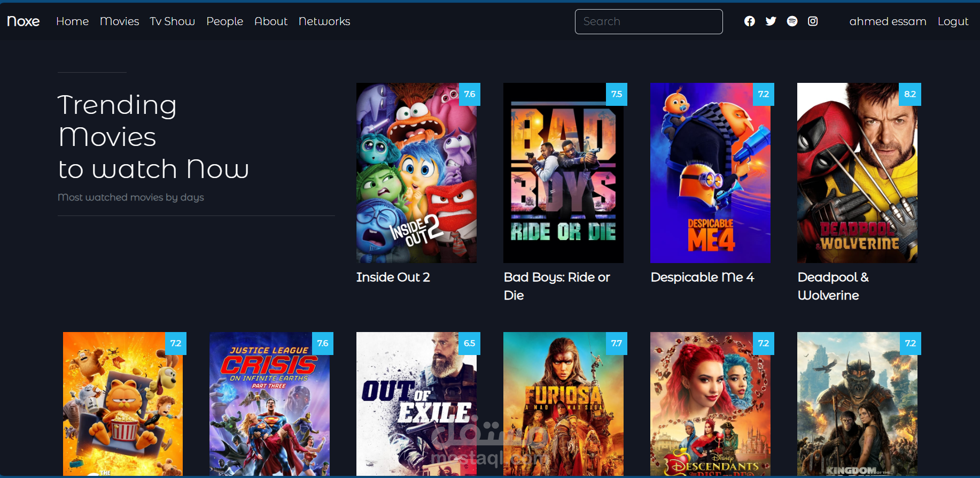The image size is (980, 478).
Task: Click the 7.2 rating badge on Garfield poster
Action: 176,343
